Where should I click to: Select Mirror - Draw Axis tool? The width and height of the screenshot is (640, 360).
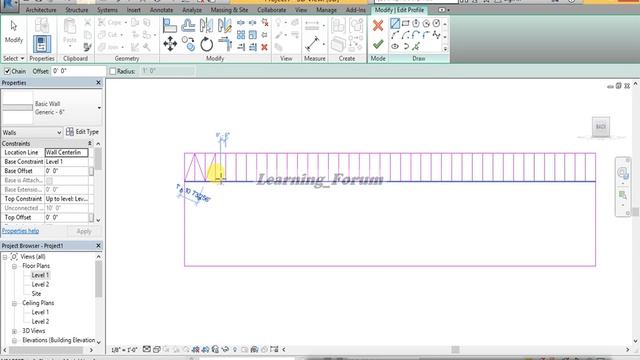(224, 26)
